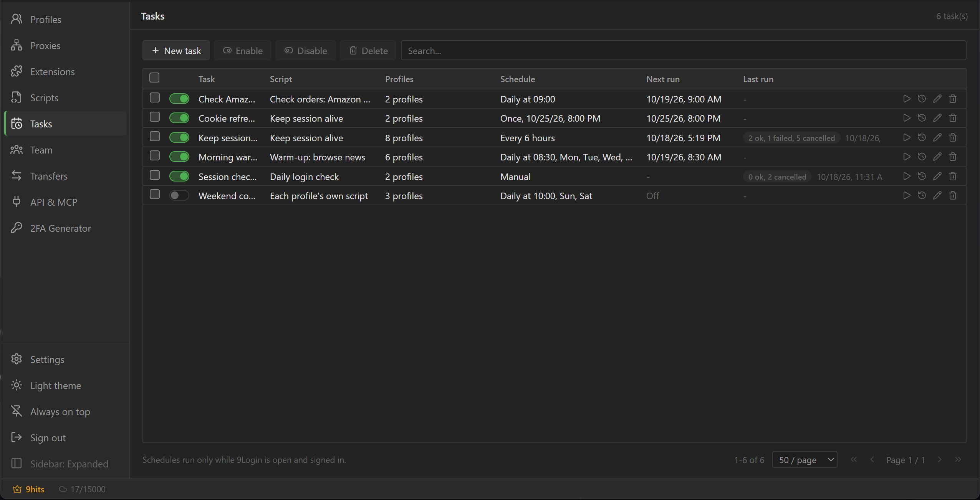Screen dimensions: 980x500
Task: Open API & MCP section
Action: pos(65,202)
